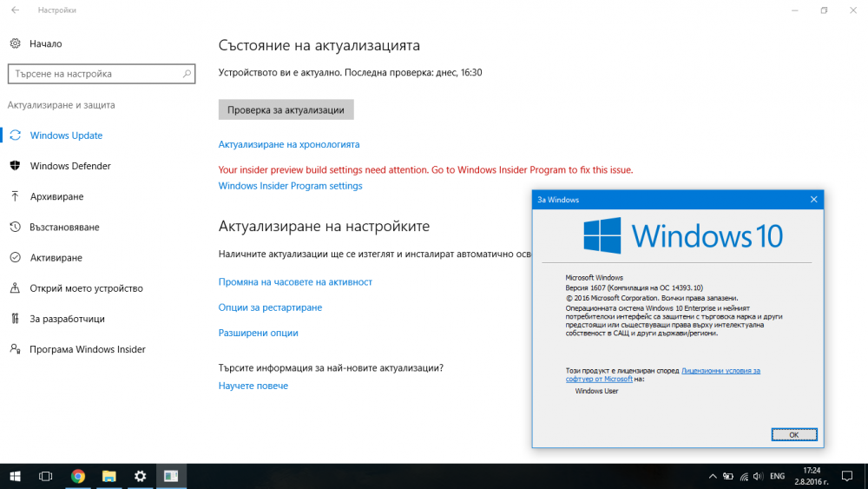Go to the Архивиране section
The image size is (868, 489).
(x=56, y=196)
